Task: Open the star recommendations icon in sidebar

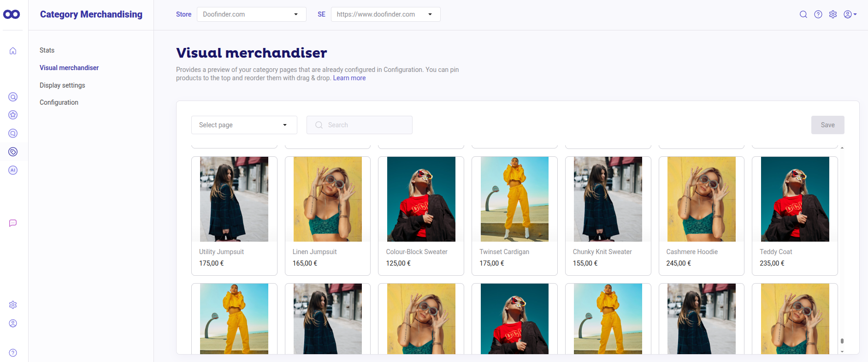Action: (13, 115)
